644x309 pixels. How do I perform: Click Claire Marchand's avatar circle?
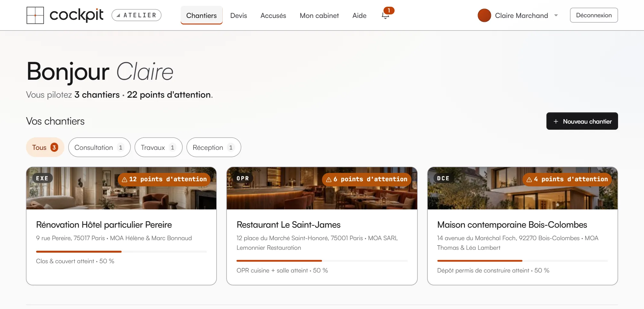[484, 15]
